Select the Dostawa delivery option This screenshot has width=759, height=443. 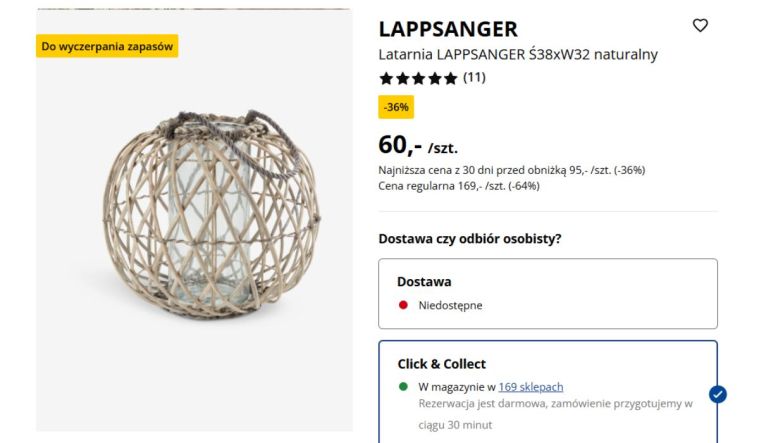[547, 293]
